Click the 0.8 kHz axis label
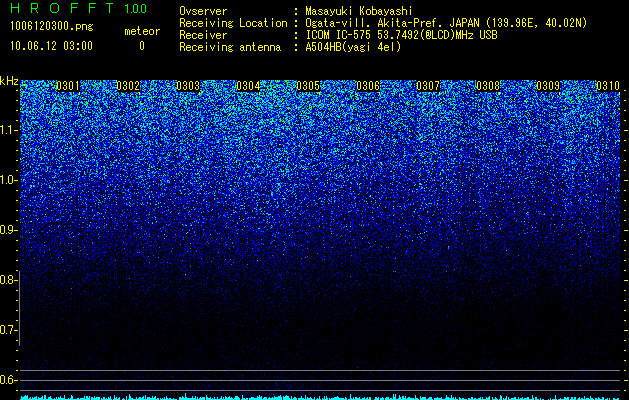 click(x=8, y=280)
